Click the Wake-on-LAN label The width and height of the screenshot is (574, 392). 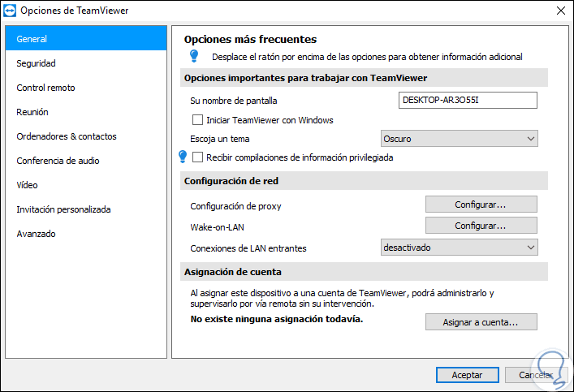[x=217, y=227]
